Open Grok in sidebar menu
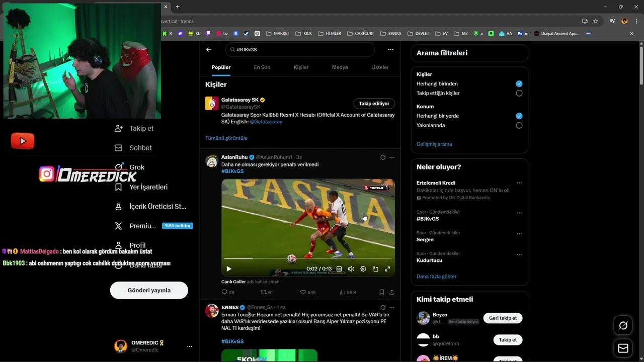 point(129,167)
